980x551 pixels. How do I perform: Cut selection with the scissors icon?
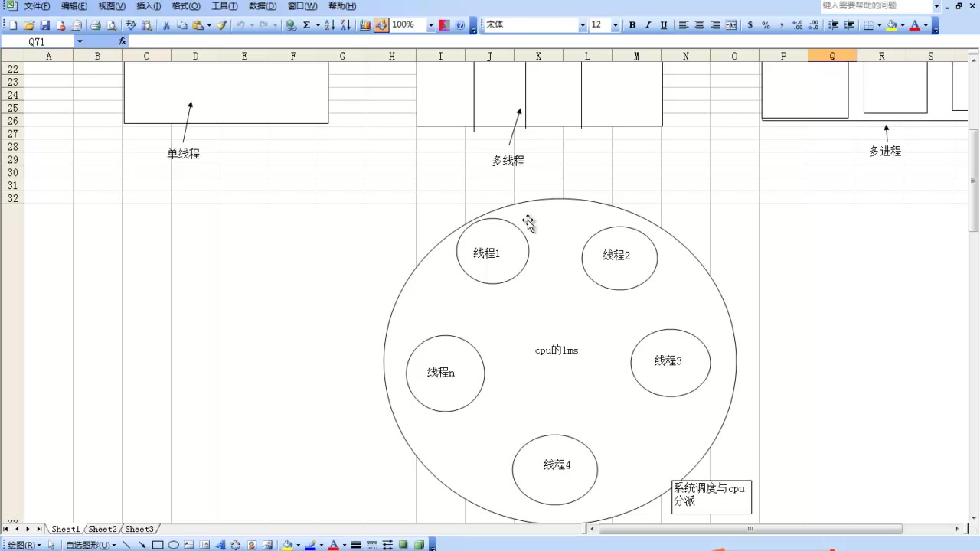pyautogui.click(x=165, y=25)
